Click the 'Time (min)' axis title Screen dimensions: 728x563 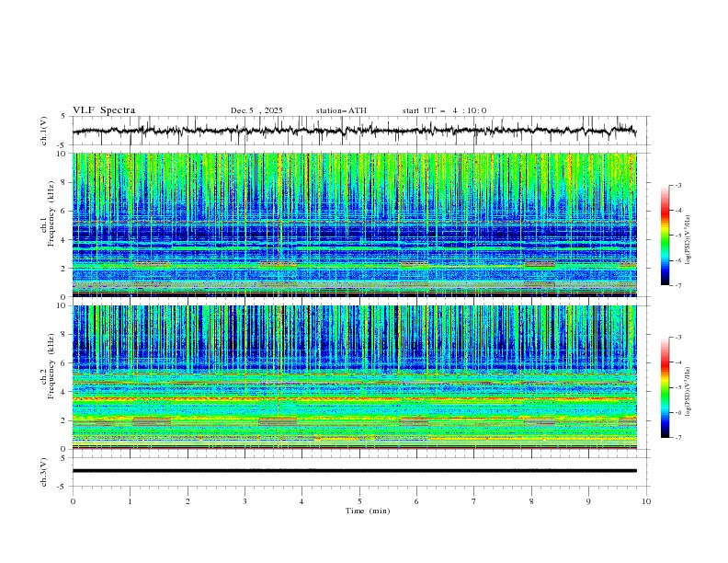click(x=368, y=511)
